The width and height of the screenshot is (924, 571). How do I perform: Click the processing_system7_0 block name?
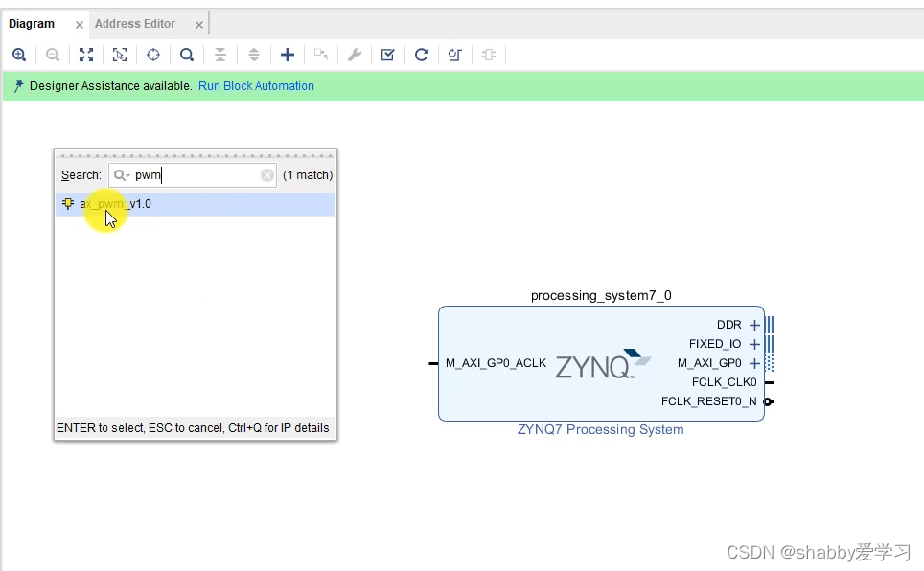click(x=601, y=295)
